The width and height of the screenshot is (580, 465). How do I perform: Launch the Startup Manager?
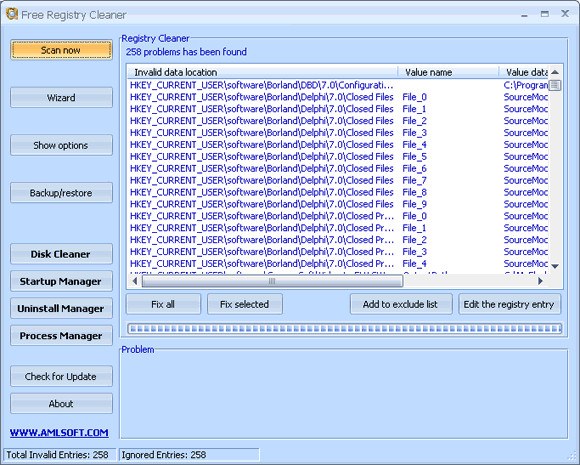coord(61,282)
